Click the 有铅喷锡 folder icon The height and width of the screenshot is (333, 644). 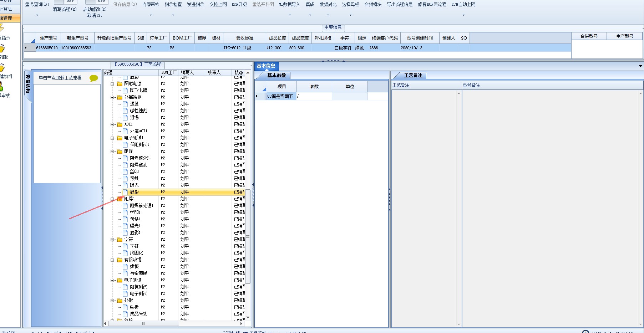point(120,260)
